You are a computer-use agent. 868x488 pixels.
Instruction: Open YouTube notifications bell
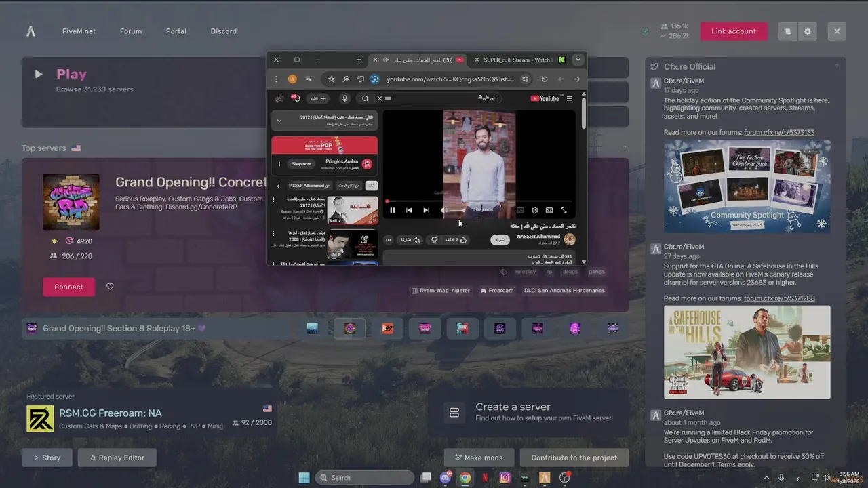(x=296, y=98)
